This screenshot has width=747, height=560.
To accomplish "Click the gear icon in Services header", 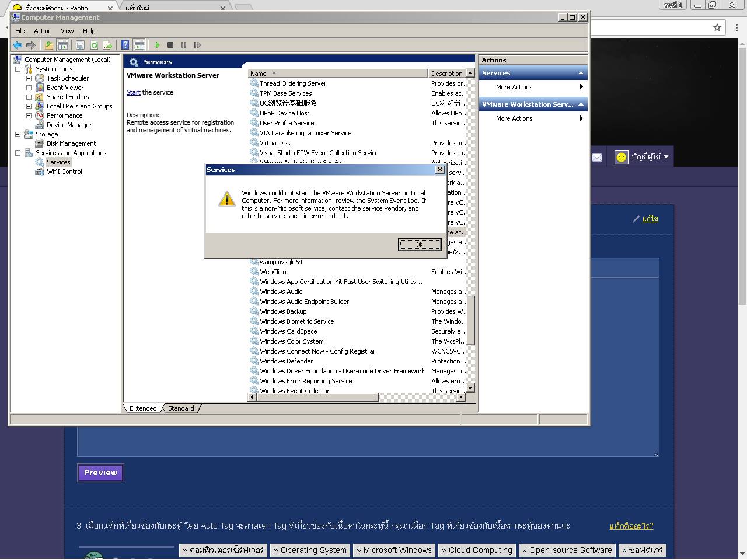I will click(x=134, y=62).
